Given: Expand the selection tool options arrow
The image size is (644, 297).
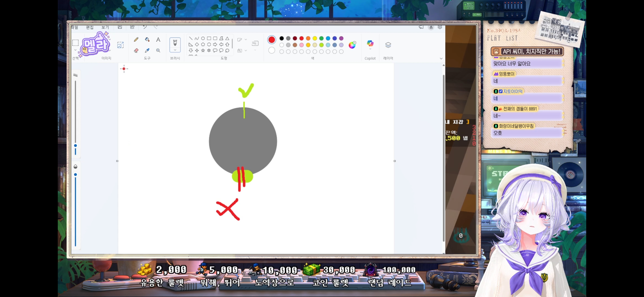Looking at the screenshot, I should click(76, 50).
